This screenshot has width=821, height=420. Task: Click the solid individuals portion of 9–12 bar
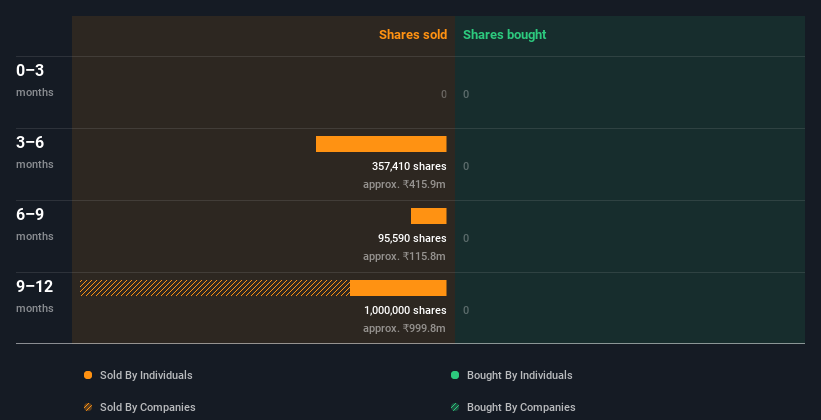398,288
